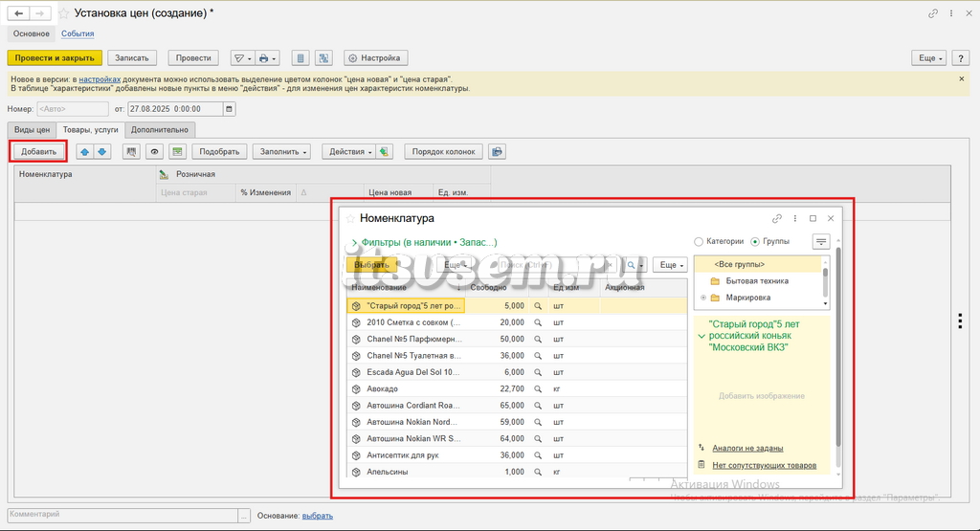The width and height of the screenshot is (980, 531).
Task: Click Добавить изображение placeholder
Action: tap(761, 396)
